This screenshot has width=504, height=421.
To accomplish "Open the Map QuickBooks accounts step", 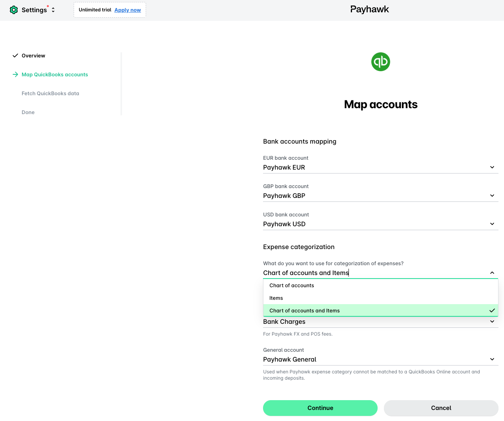I will (x=55, y=74).
